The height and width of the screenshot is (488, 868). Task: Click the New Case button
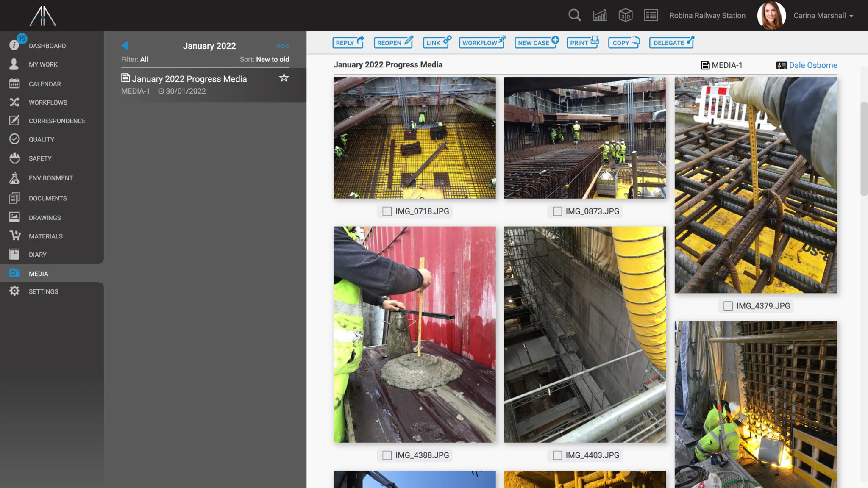(537, 42)
